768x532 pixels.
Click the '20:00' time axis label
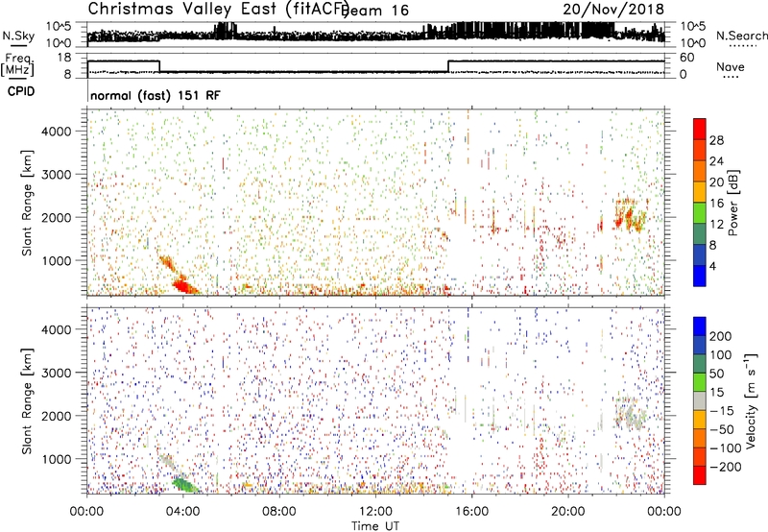pyautogui.click(x=567, y=512)
